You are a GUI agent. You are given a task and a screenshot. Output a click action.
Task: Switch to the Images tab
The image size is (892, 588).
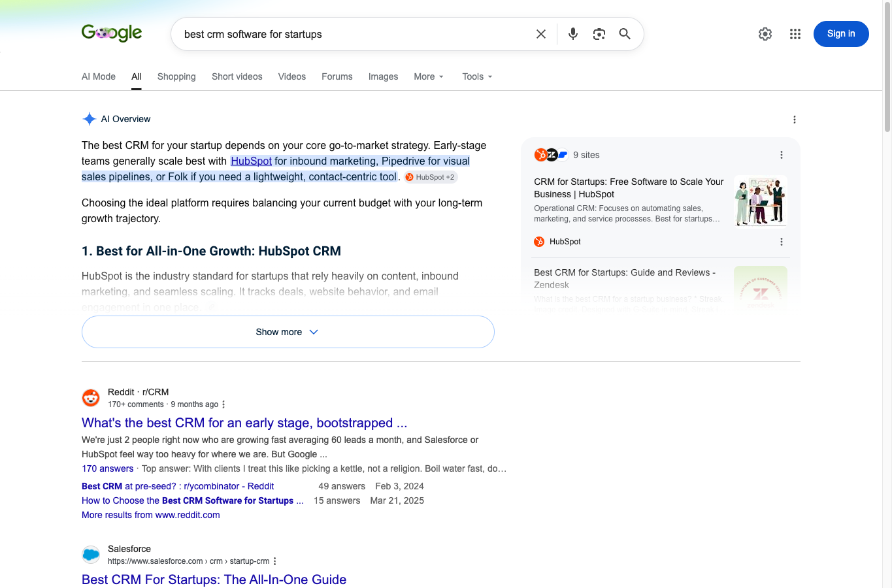[384, 76]
